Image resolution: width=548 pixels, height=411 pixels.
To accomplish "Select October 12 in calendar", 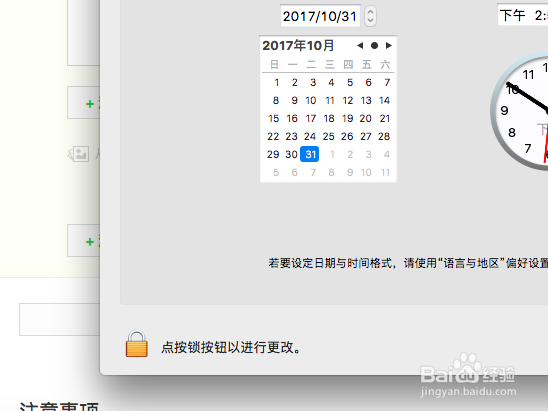I will coord(348,101).
